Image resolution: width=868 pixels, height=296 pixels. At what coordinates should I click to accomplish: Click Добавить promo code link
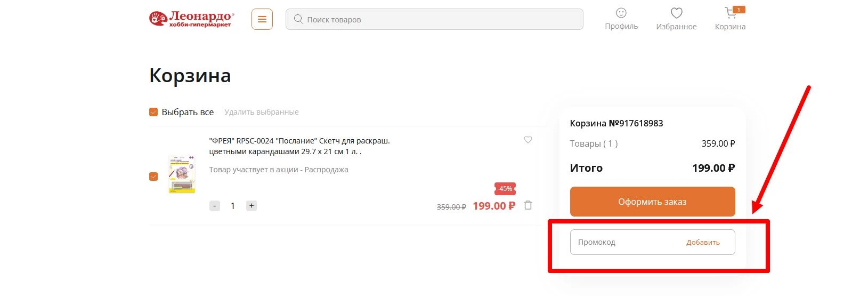[703, 242]
